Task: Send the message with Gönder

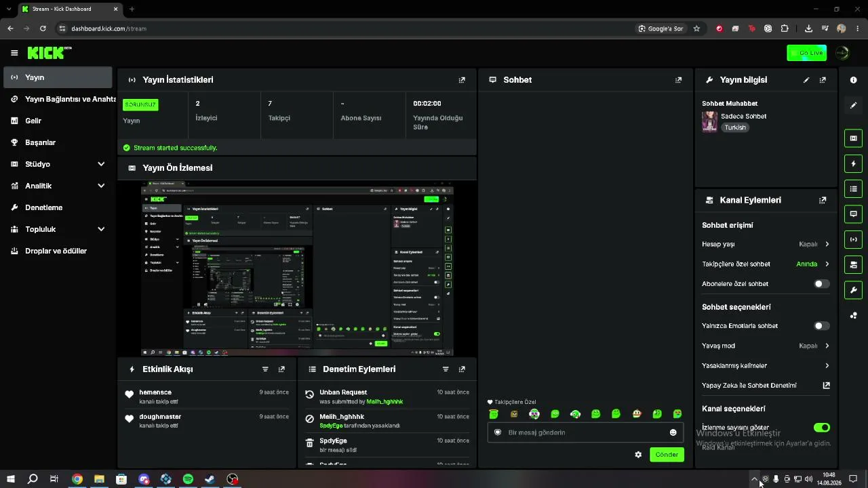Action: click(x=667, y=455)
